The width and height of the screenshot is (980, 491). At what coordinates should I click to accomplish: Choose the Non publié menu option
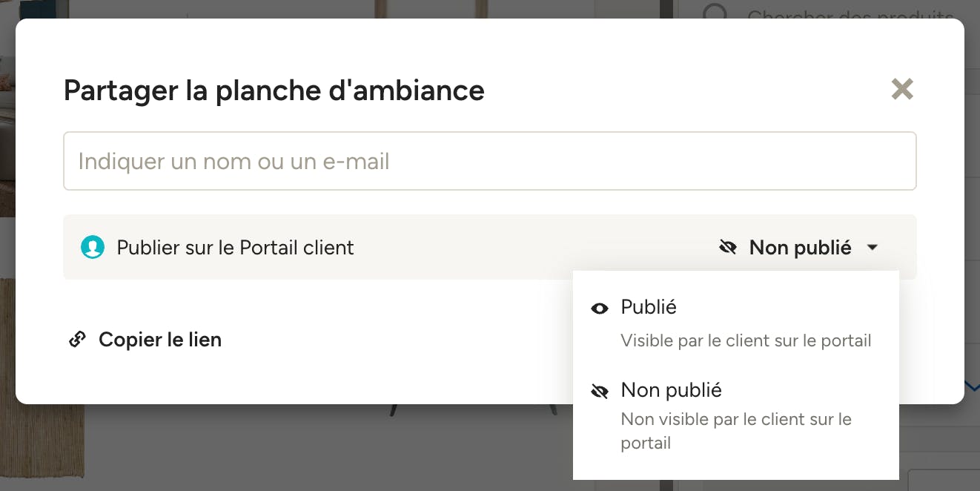point(736,417)
